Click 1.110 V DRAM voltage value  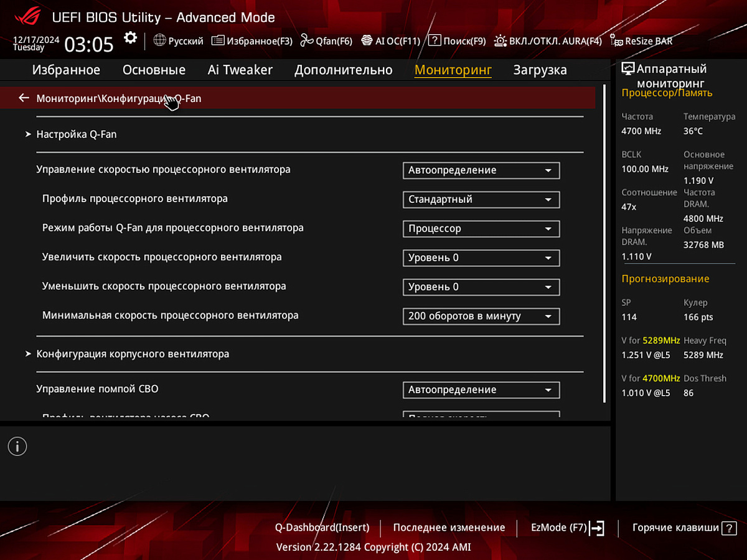[636, 256]
